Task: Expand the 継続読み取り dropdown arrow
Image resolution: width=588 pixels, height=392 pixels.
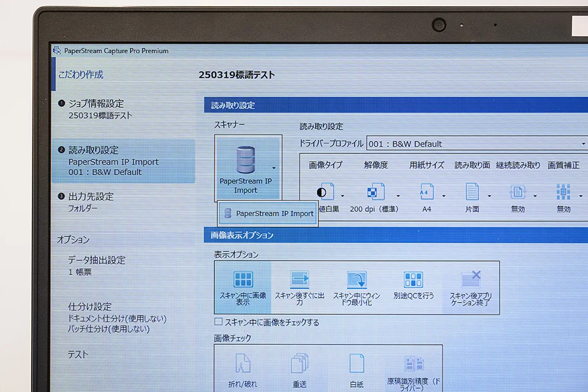Action: (x=535, y=196)
